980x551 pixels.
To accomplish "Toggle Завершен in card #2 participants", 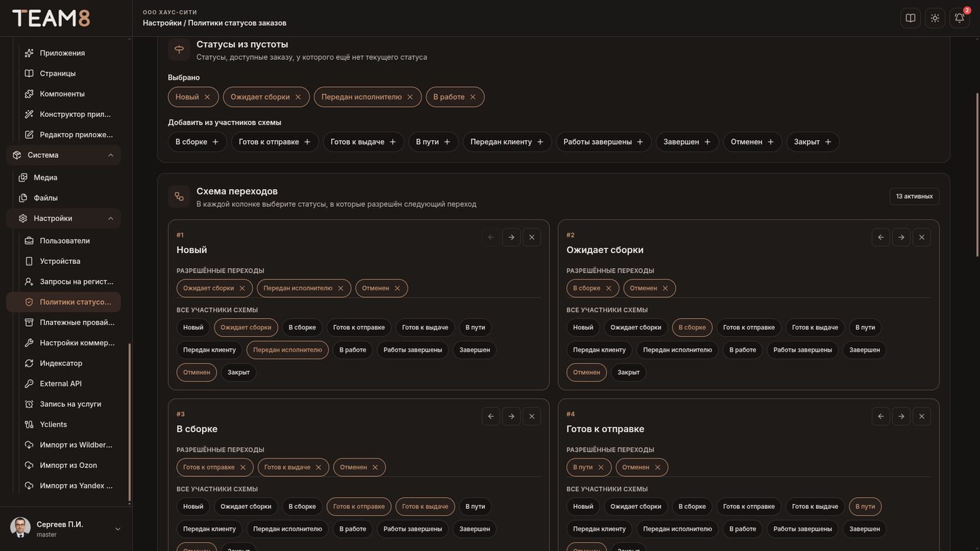I will click(x=864, y=350).
